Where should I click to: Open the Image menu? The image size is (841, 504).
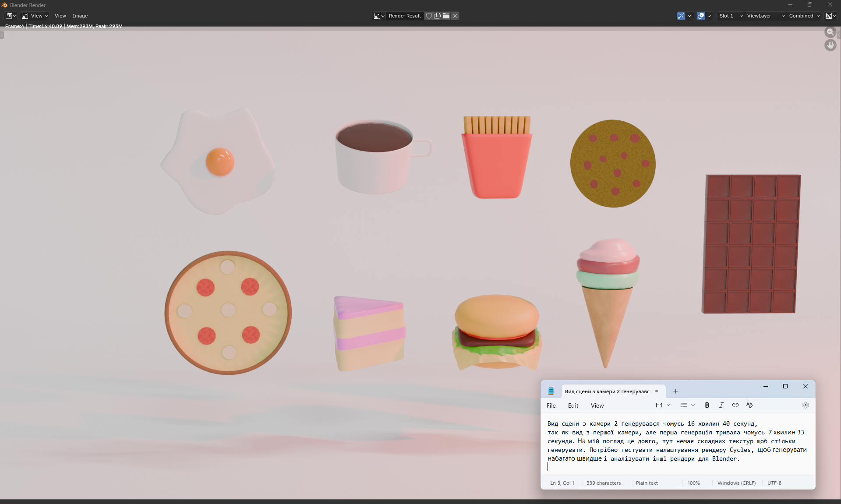click(x=80, y=16)
